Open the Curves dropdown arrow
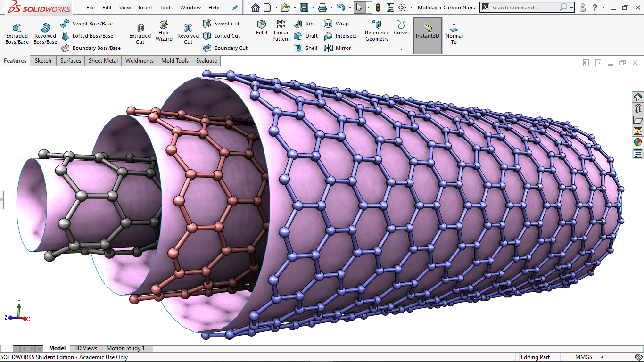The width and height of the screenshot is (644, 362). click(x=402, y=49)
